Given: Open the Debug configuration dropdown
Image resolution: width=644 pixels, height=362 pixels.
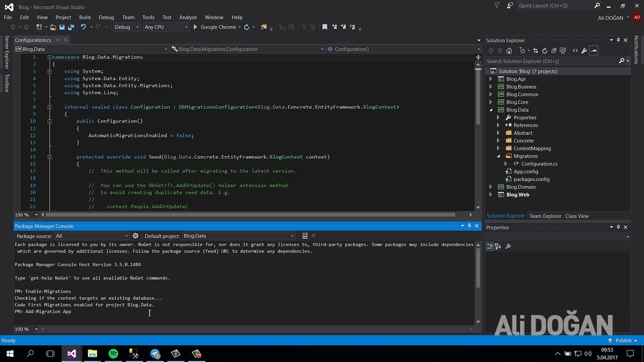Looking at the screenshot, I should (x=127, y=27).
